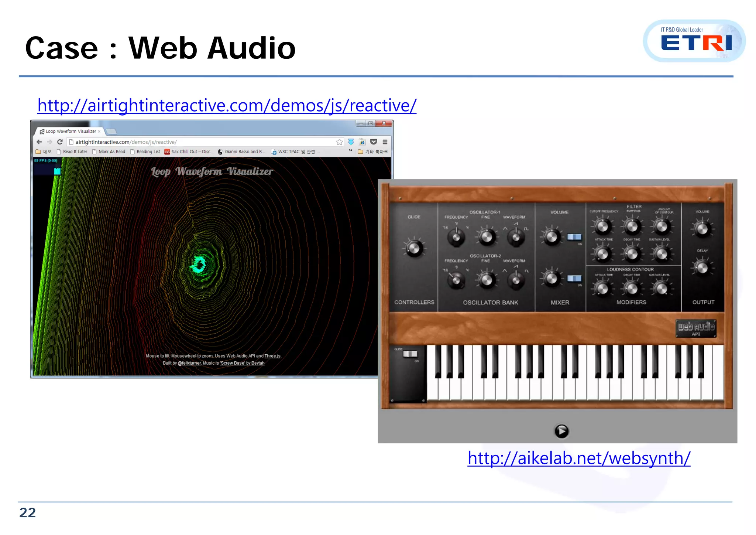The width and height of the screenshot is (756, 535).
Task: Click the Read It Later bookmark
Action: pyautogui.click(x=72, y=151)
